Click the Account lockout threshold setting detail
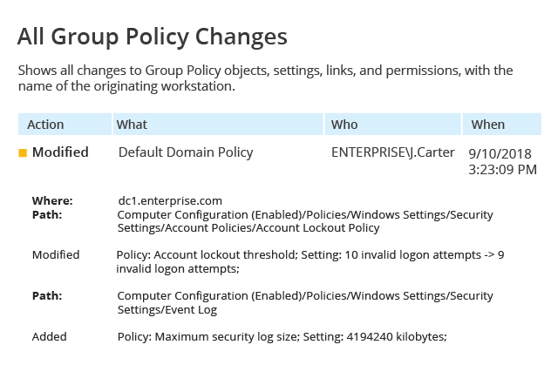 [310, 261]
